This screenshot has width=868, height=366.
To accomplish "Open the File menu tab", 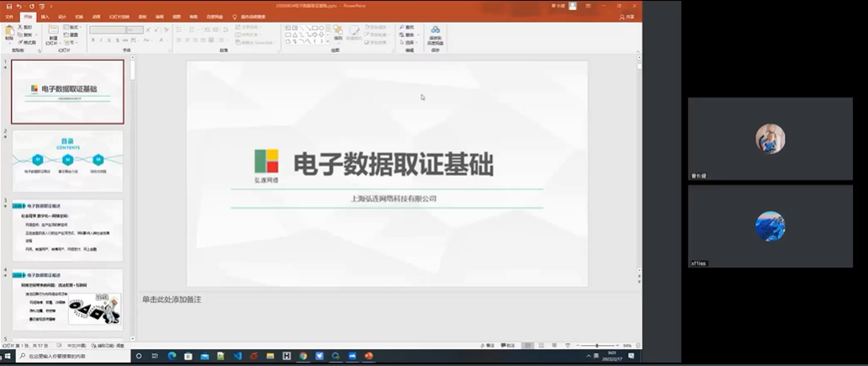I will tap(9, 16).
